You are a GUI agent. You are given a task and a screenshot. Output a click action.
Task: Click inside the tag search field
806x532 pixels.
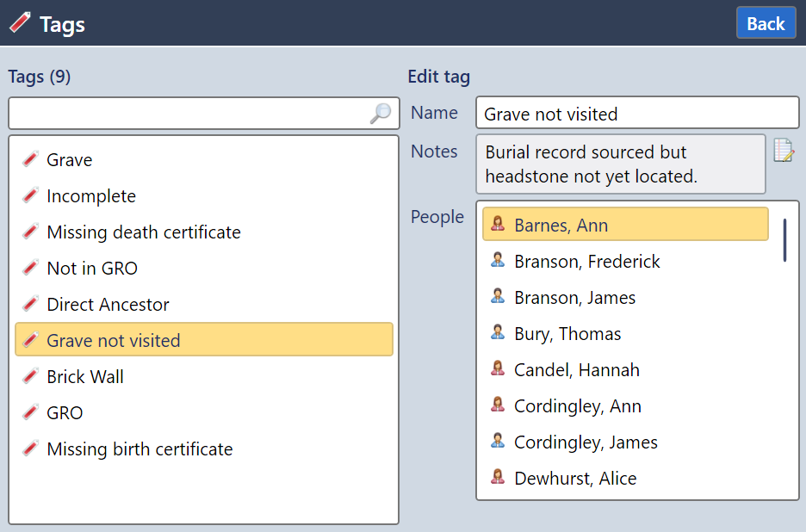click(x=172, y=113)
